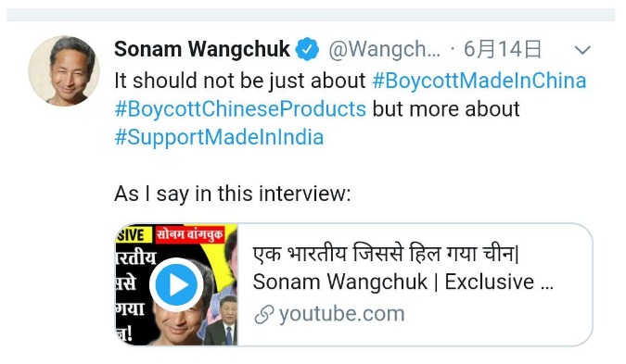Open the #SupportMadeInIndia hashtag

(x=219, y=137)
